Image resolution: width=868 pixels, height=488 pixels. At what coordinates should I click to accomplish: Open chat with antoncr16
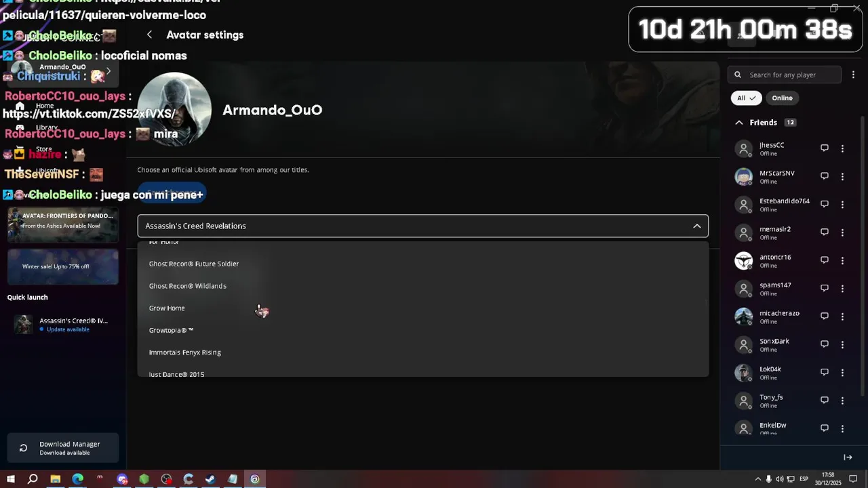825,260
